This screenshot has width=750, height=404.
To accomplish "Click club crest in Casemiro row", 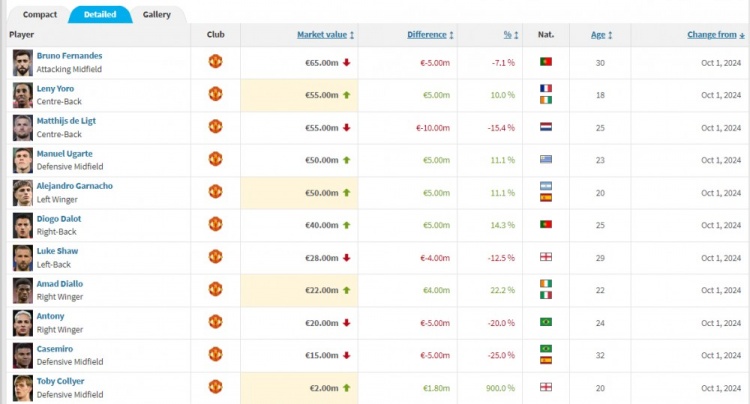I will click(x=215, y=354).
